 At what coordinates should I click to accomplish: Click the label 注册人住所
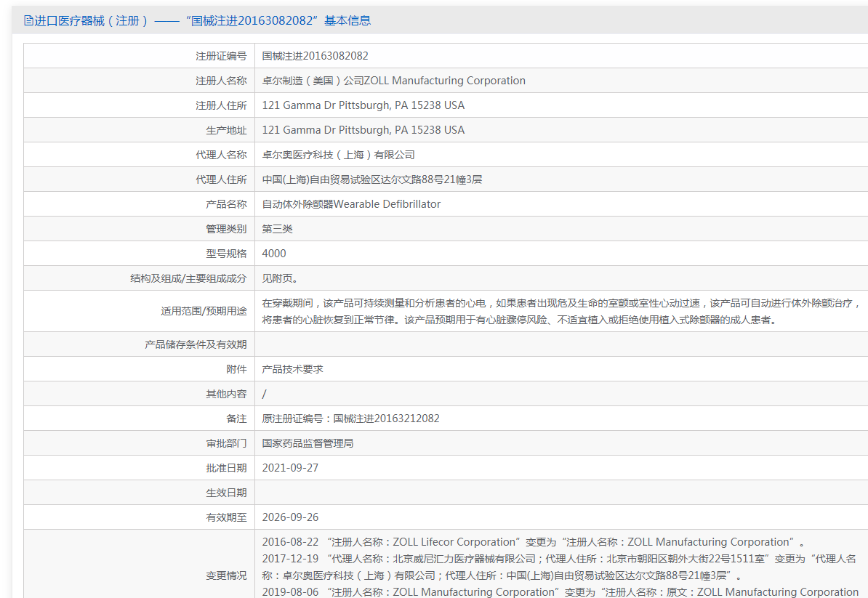pyautogui.click(x=221, y=105)
